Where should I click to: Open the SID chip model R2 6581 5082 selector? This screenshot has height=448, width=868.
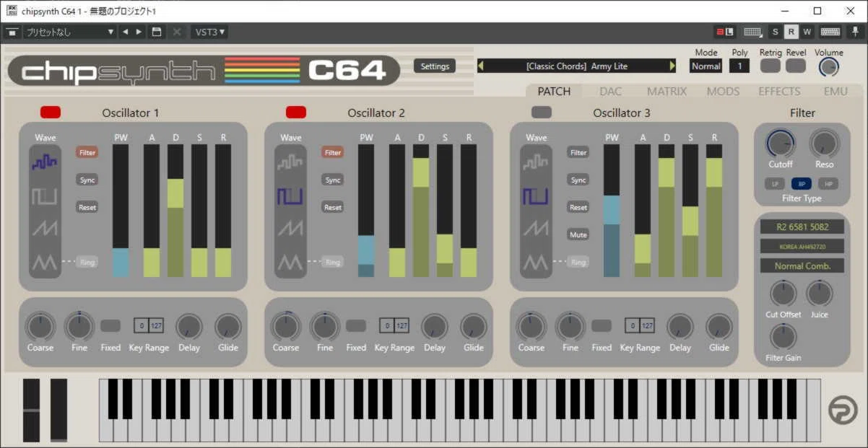pyautogui.click(x=802, y=227)
